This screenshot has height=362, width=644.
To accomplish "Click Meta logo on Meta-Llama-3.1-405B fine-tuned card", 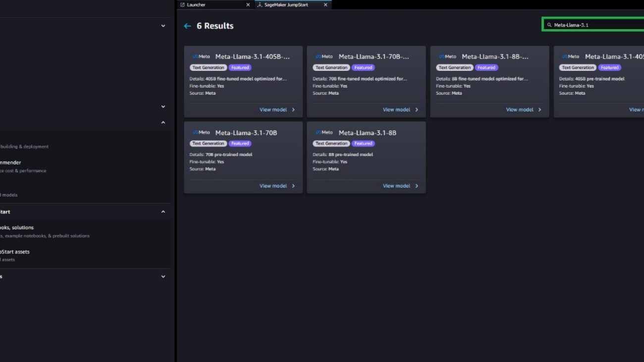I will (x=201, y=56).
